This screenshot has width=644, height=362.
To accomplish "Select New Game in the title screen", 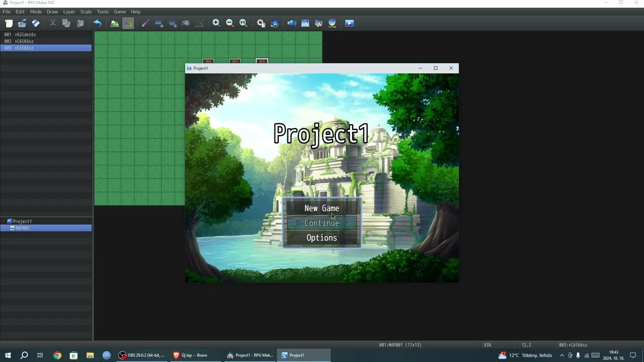I will 322,208.
